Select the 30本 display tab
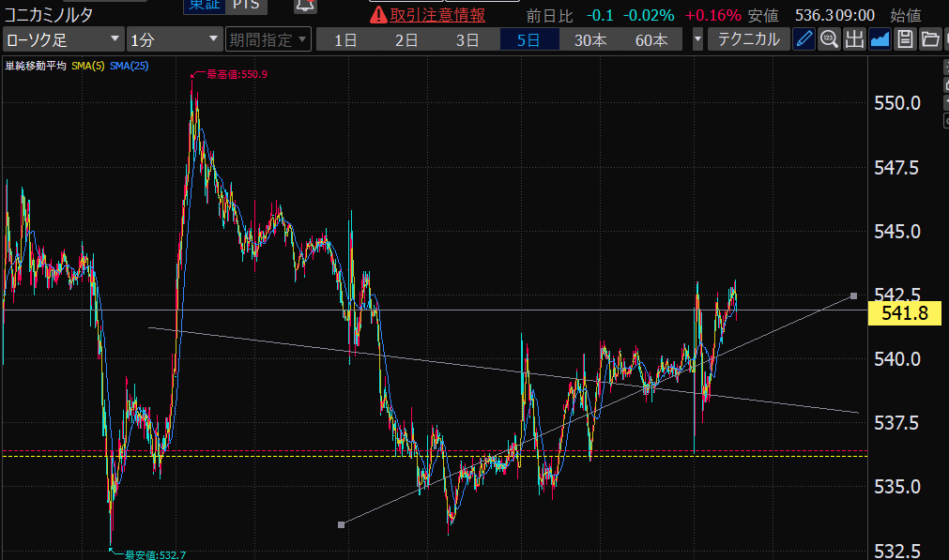The image size is (949, 560). click(x=590, y=39)
